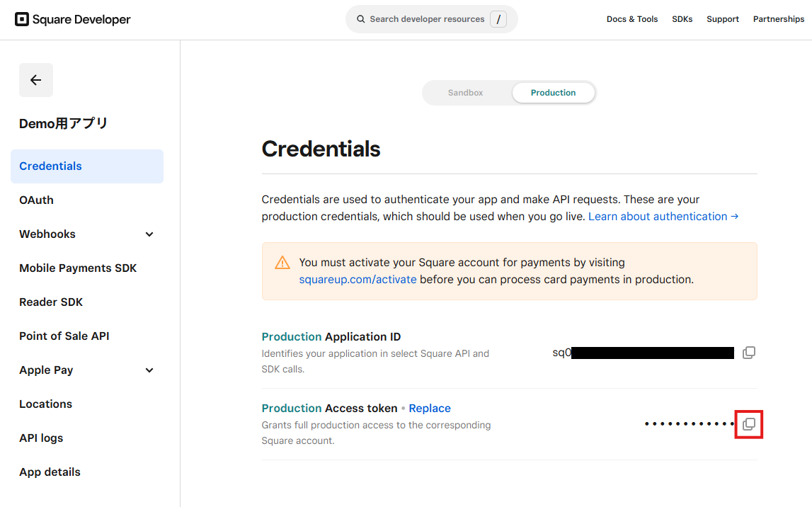The width and height of the screenshot is (812, 507).
Task: Click the Square Developer logo
Action: [73, 20]
